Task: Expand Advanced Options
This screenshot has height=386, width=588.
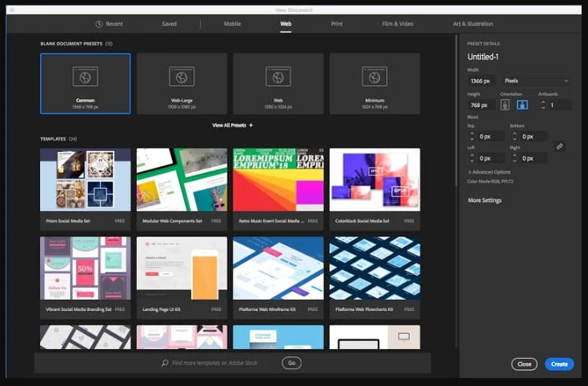Action: pyautogui.click(x=490, y=172)
